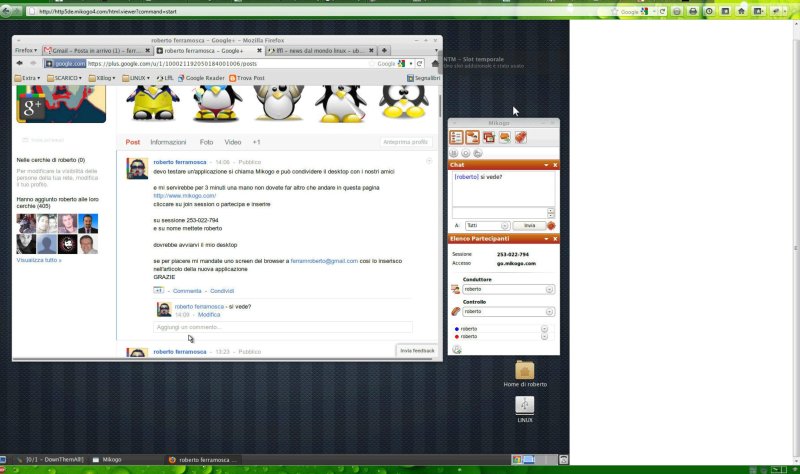The height and width of the screenshot is (474, 800).
Task: Click Mikogo application selection windows icon
Action: [489, 137]
